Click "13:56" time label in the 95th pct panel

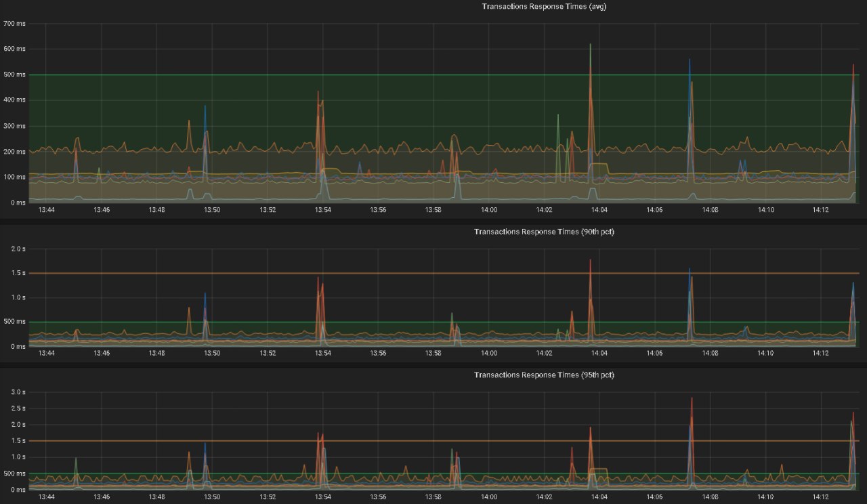[x=378, y=497]
